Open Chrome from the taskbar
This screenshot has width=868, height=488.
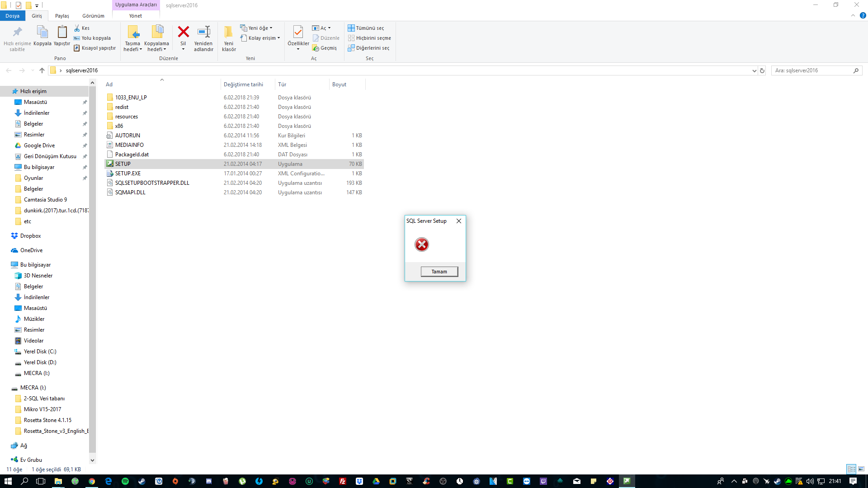(92, 481)
